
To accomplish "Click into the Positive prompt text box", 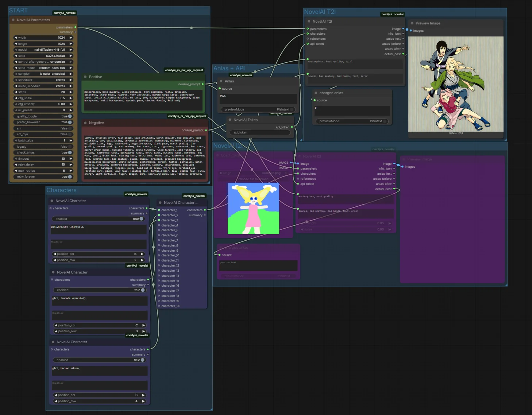I will coord(143,100).
